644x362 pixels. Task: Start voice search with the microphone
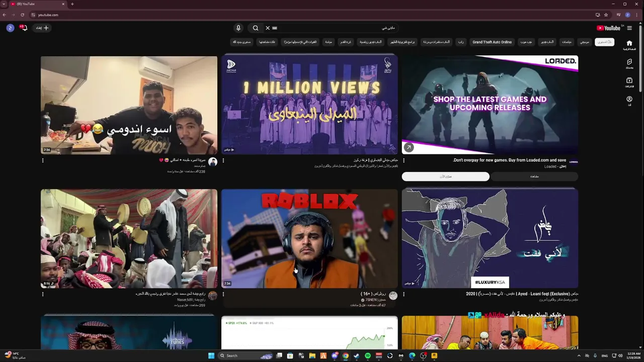point(238,28)
